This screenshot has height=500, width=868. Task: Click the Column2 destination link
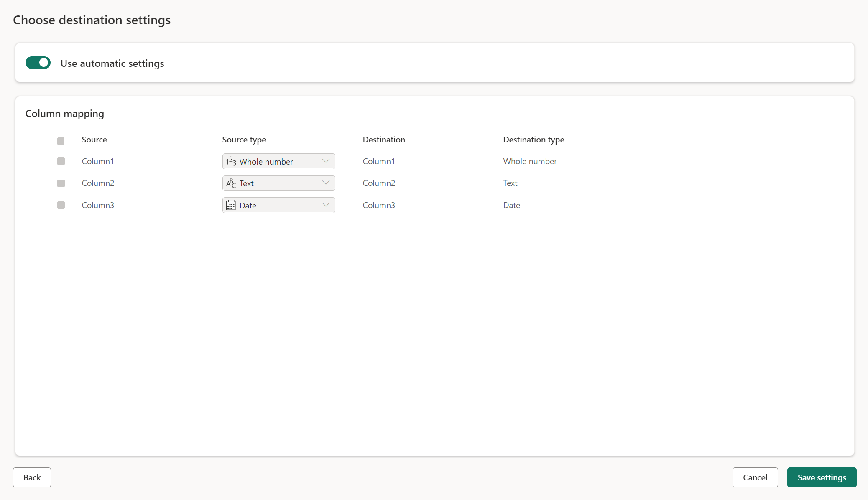(x=378, y=183)
